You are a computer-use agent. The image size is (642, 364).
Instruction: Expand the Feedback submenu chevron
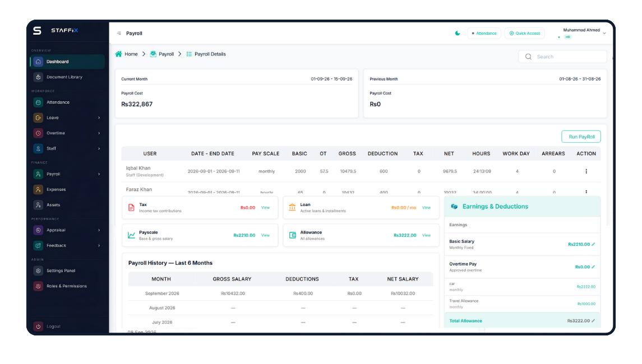[x=99, y=246]
